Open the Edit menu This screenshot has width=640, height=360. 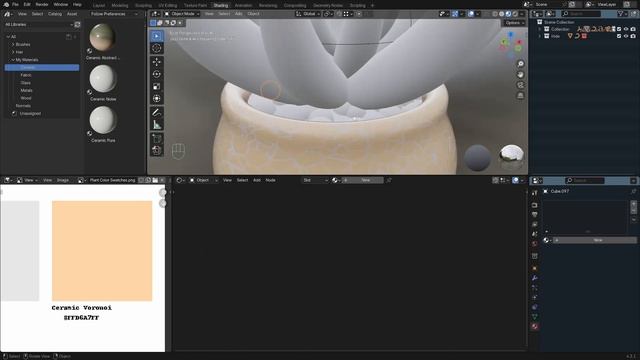27,4
